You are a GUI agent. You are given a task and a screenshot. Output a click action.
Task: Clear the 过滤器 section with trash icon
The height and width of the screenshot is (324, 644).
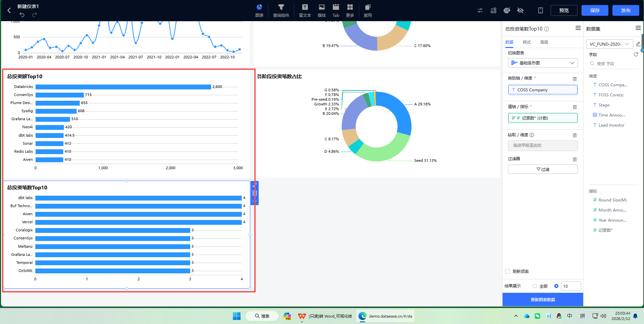(x=575, y=159)
